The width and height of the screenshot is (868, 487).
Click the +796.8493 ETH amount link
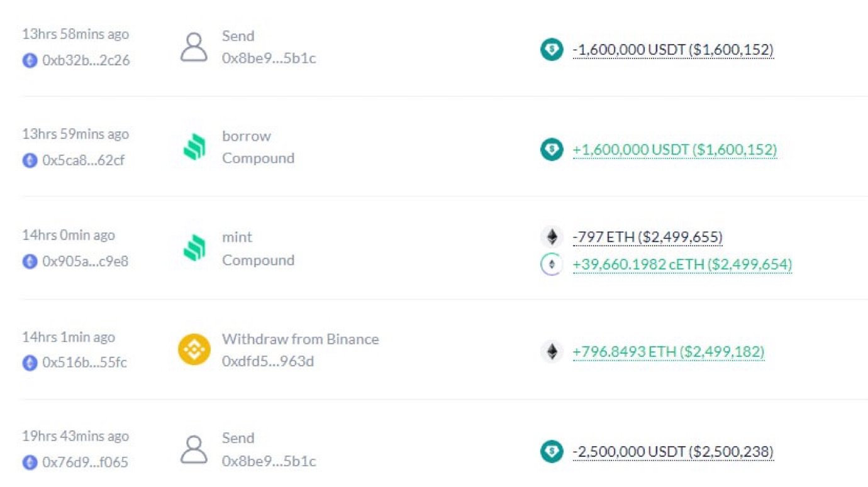[668, 352]
